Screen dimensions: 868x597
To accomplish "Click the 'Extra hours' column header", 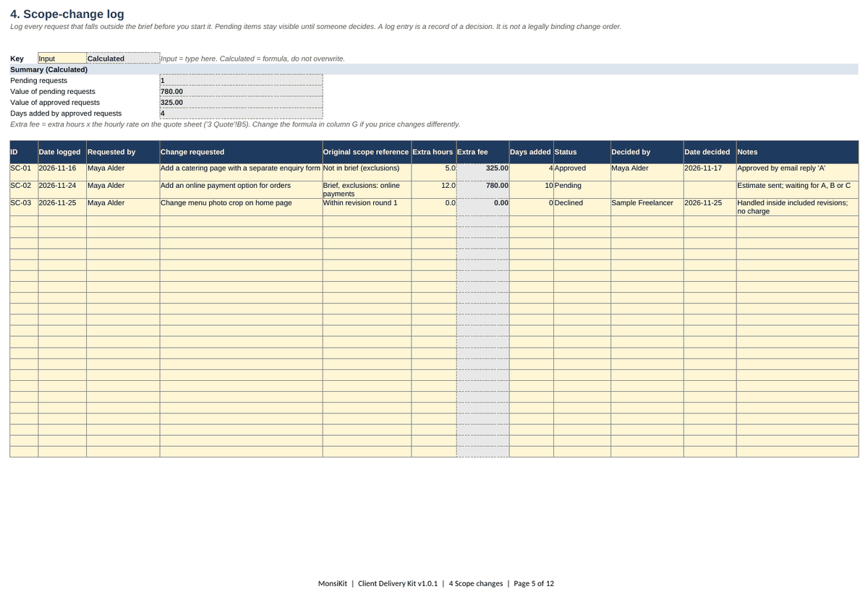I will [434, 152].
